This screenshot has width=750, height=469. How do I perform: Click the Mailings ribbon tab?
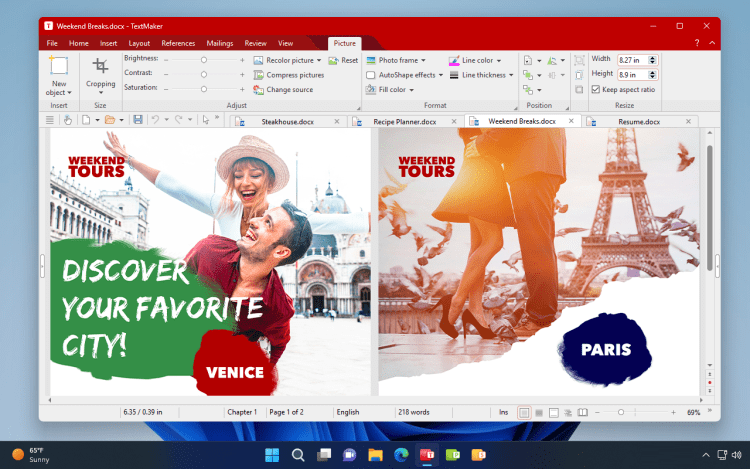click(x=220, y=44)
